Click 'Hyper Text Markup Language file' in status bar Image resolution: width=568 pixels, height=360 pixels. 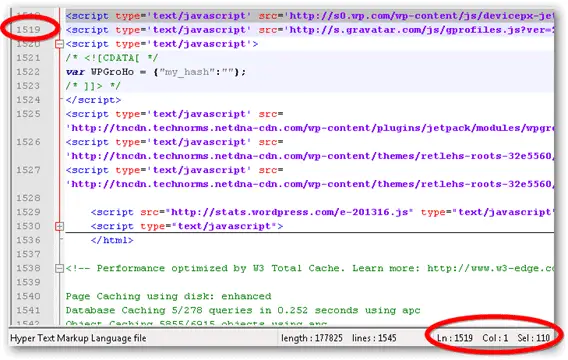(78, 338)
